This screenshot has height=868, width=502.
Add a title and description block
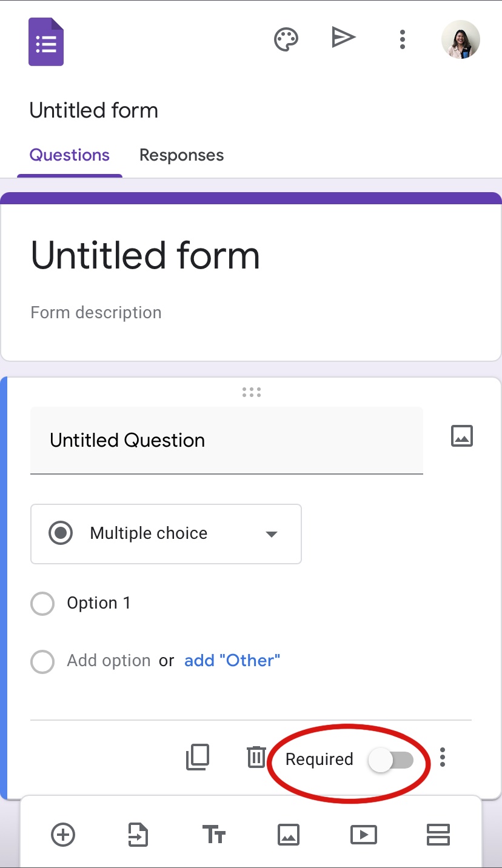point(213,835)
